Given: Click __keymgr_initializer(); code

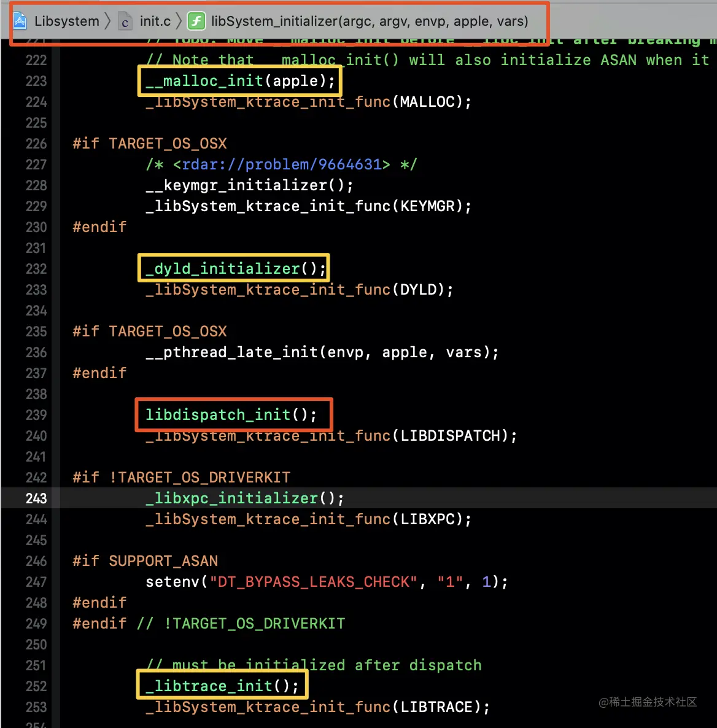Looking at the screenshot, I should tap(249, 185).
